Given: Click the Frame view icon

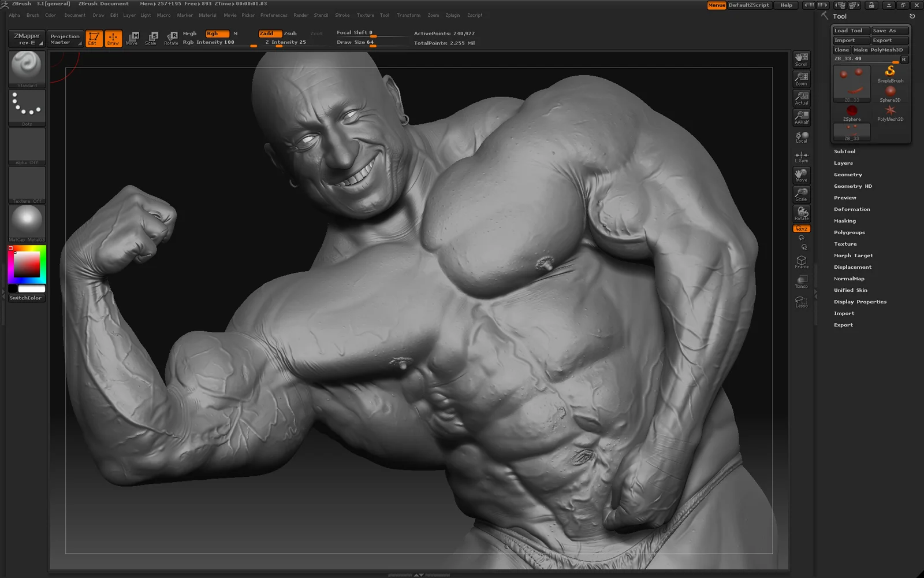Looking at the screenshot, I should (802, 262).
